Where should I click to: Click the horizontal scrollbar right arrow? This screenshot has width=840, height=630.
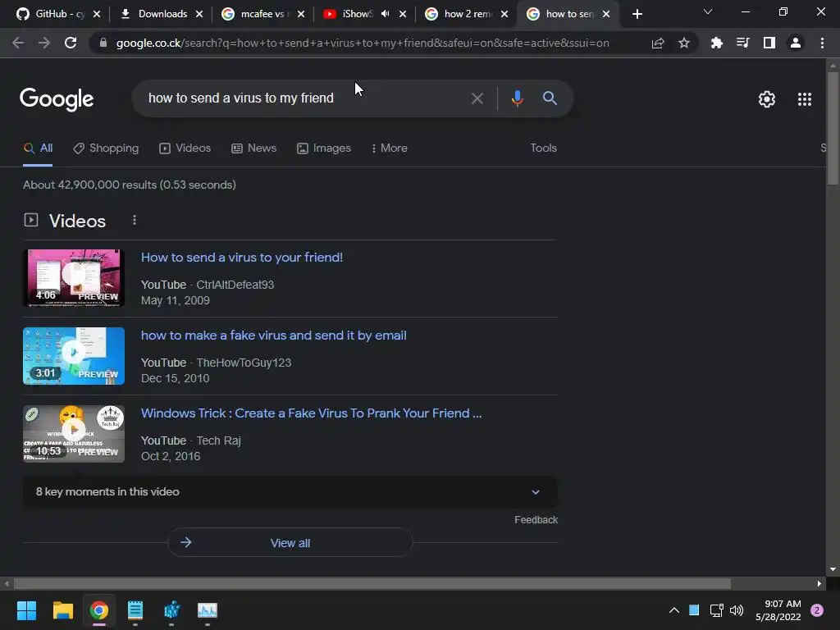point(819,583)
